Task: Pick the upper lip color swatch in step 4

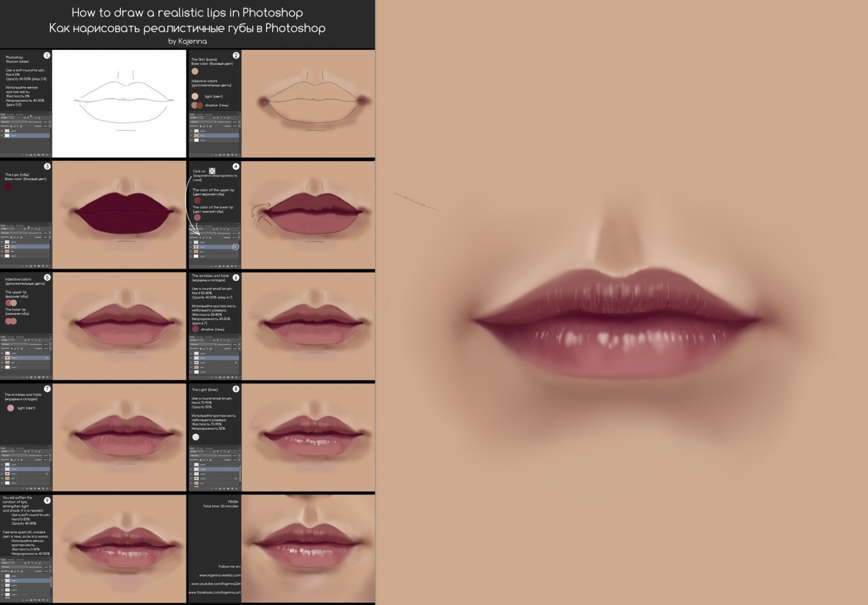Action: point(197,201)
